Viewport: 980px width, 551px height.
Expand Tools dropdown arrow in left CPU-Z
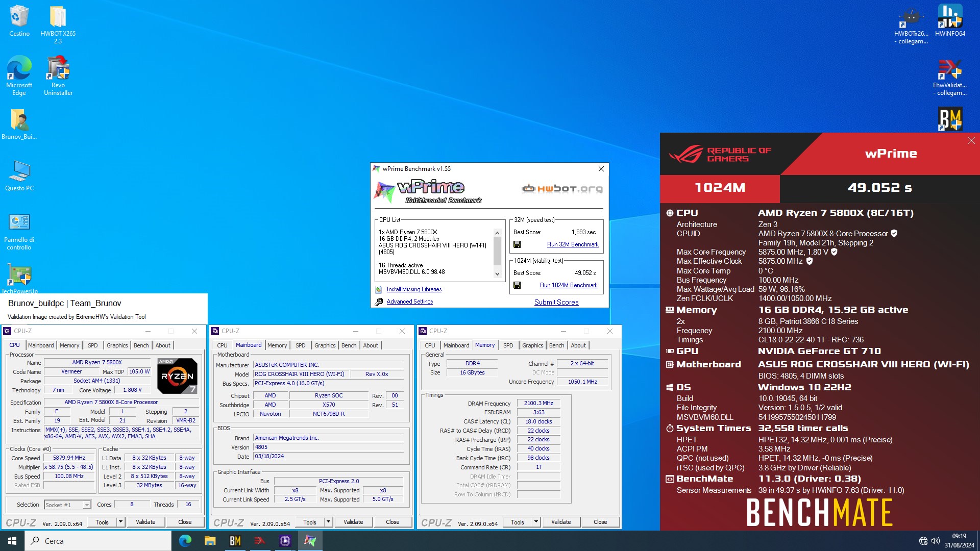click(120, 522)
